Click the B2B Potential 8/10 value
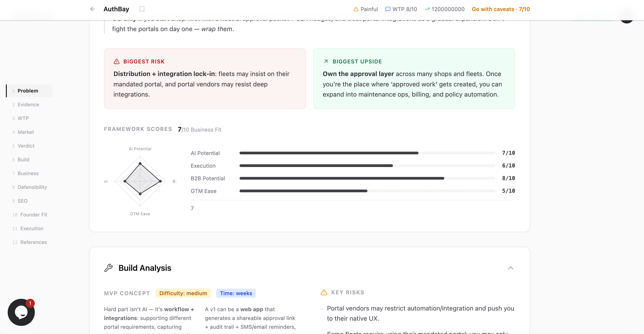The width and height of the screenshot is (644, 334). pos(508,178)
